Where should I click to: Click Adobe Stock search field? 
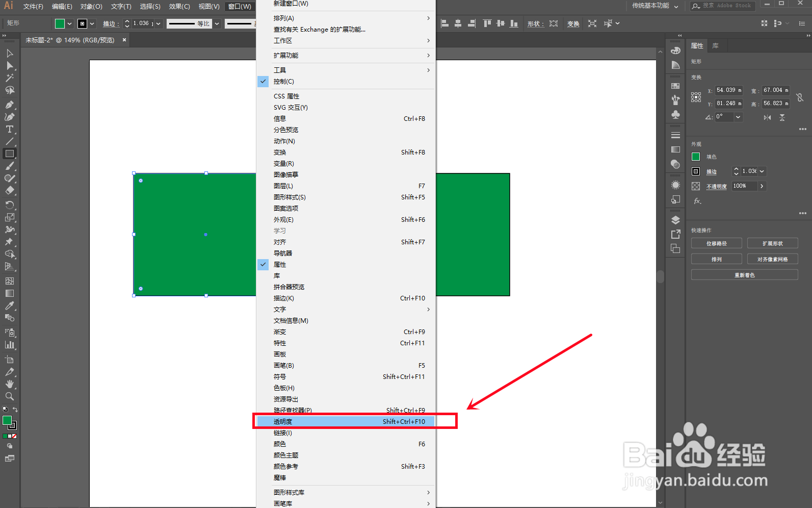pos(723,6)
